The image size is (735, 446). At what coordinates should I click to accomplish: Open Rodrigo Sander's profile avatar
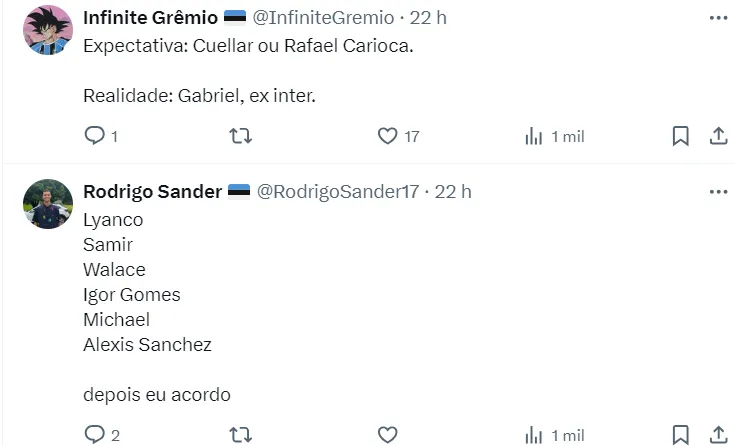tap(48, 204)
